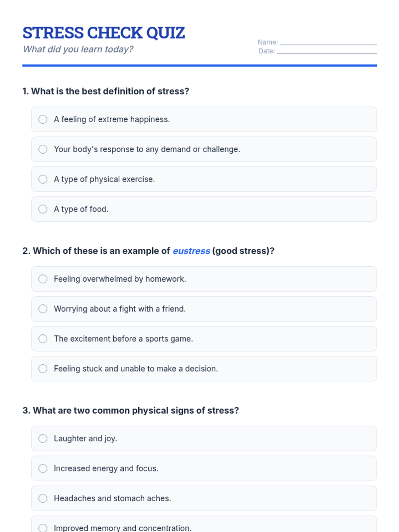
Task: Choose 'Worrying about a fight with a friend'
Action: click(43, 309)
